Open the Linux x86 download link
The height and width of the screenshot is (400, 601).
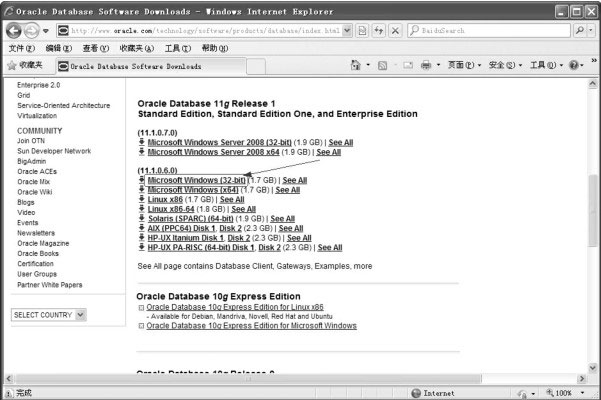[x=165, y=199]
